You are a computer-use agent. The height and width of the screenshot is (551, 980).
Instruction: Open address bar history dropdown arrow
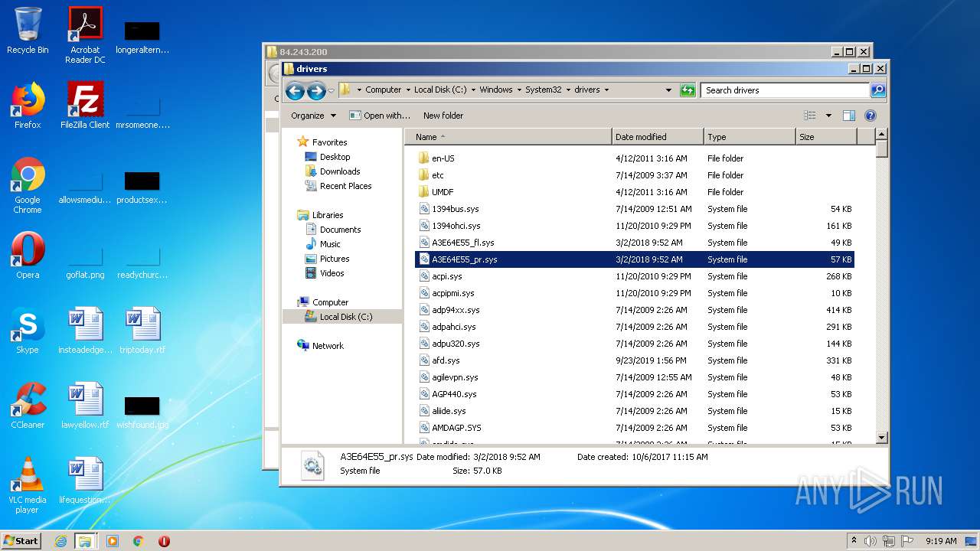tap(668, 90)
